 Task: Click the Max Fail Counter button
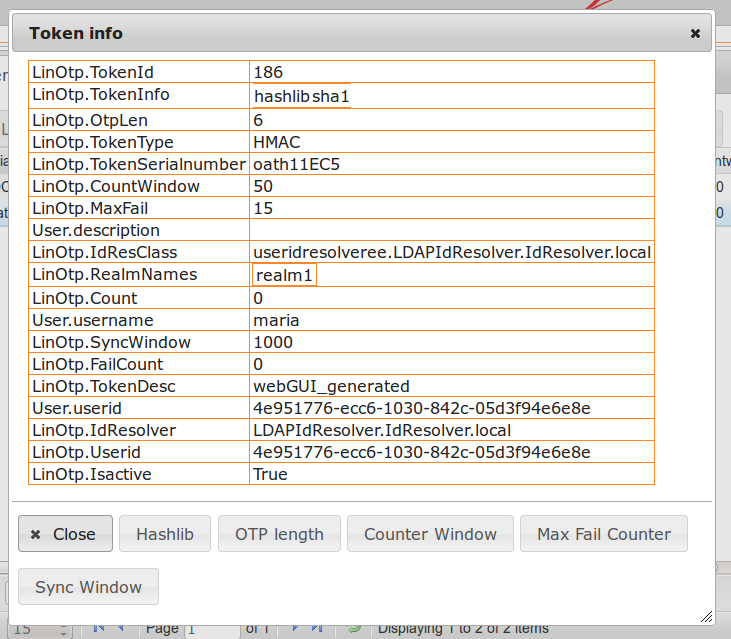coord(603,534)
